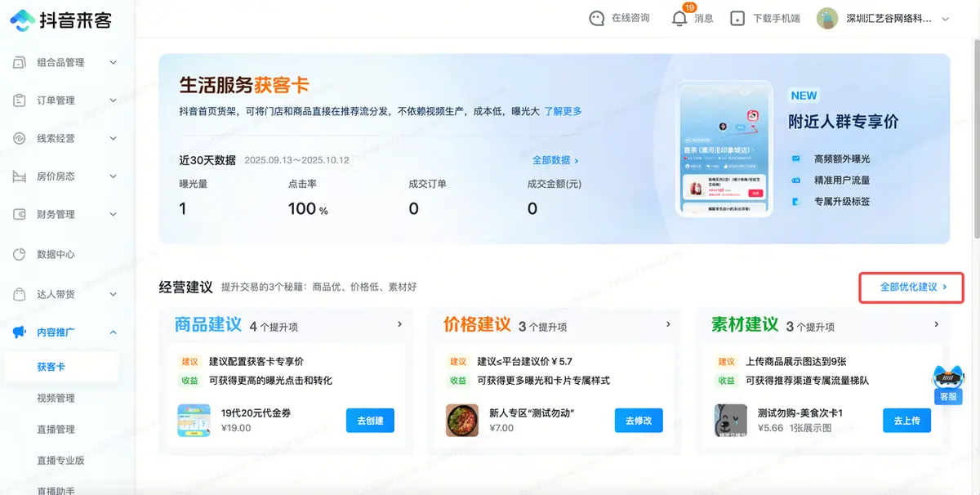Click the 抖音来客 logo
The image size is (980, 495).
pos(61,20)
